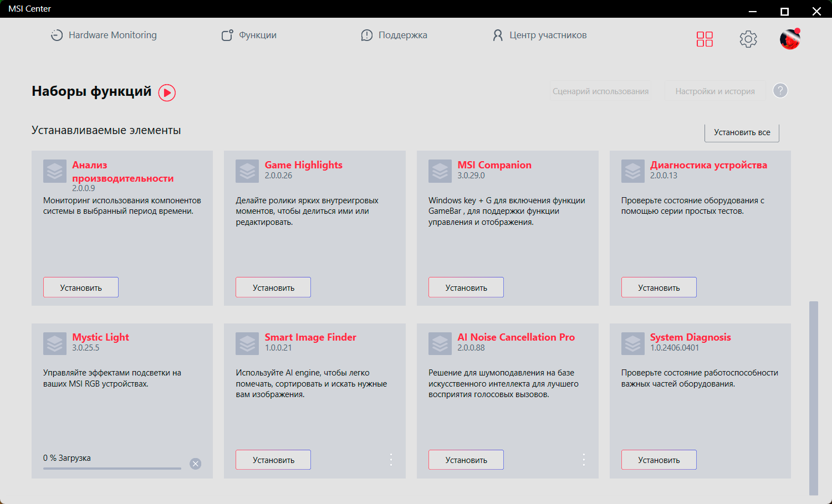Click the vertical scrollbar on the right

(813, 397)
